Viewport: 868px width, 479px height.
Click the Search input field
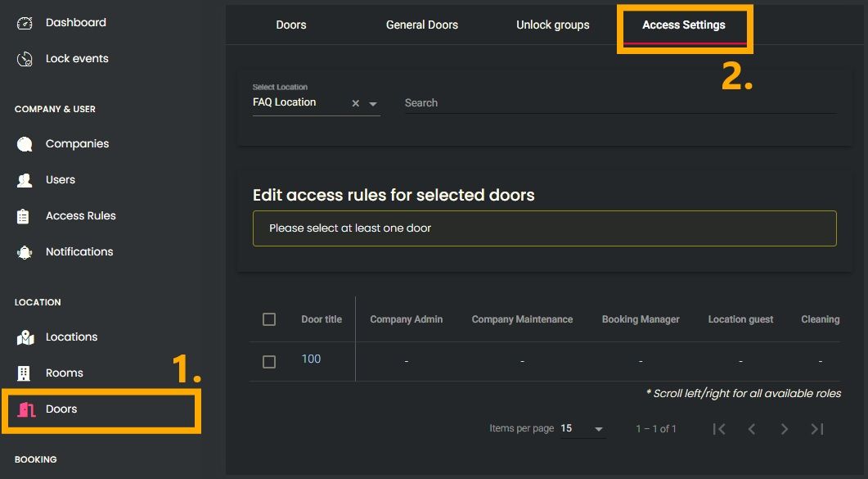point(618,103)
